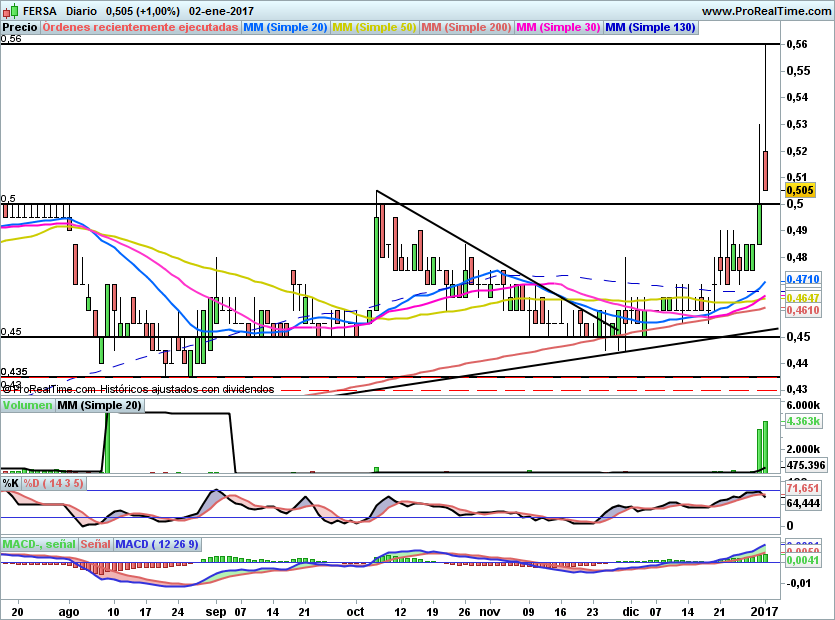This screenshot has width=835, height=620.
Task: Click the 2017 date marker on time axis
Action: point(763,609)
